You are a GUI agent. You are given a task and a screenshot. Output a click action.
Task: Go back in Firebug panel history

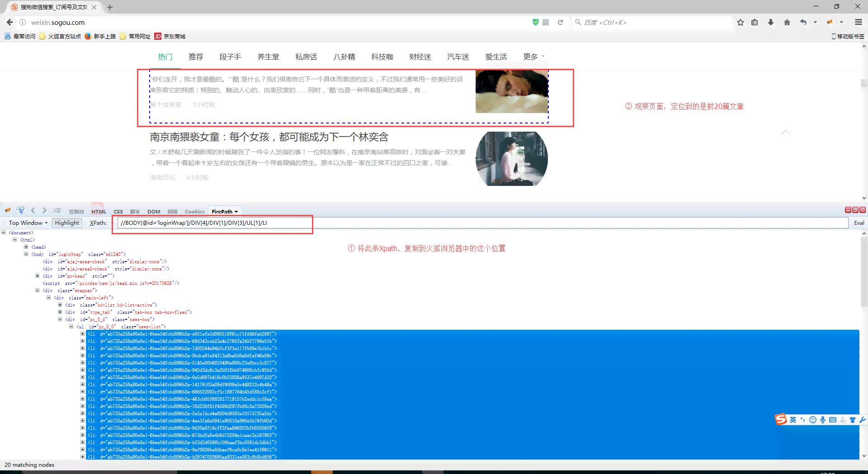tap(33, 210)
